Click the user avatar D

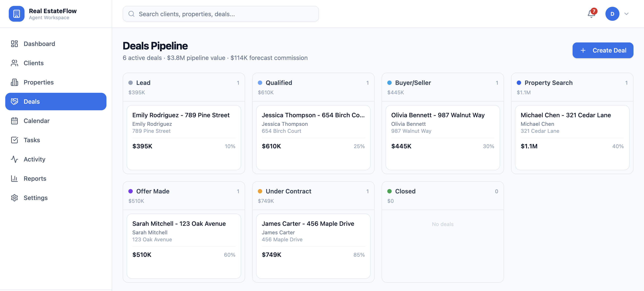pyautogui.click(x=612, y=14)
